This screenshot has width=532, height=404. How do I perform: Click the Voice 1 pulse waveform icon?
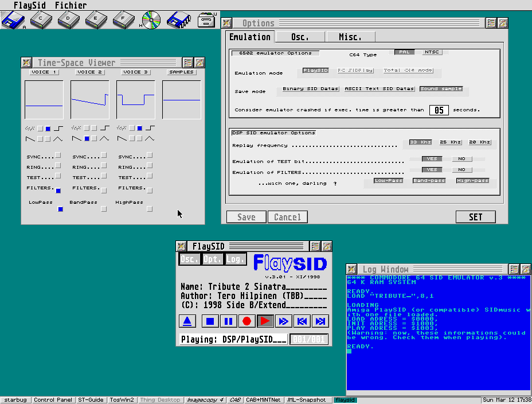click(58, 129)
